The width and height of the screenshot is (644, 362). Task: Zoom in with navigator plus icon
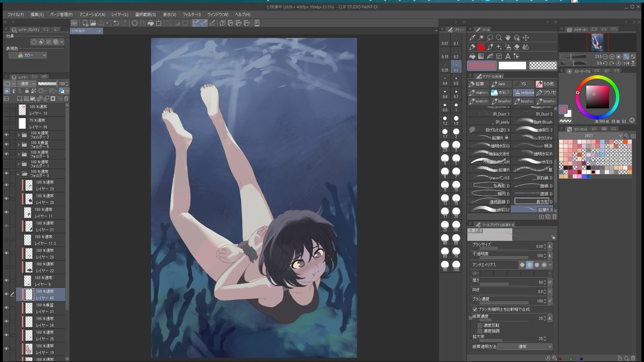(x=612, y=56)
